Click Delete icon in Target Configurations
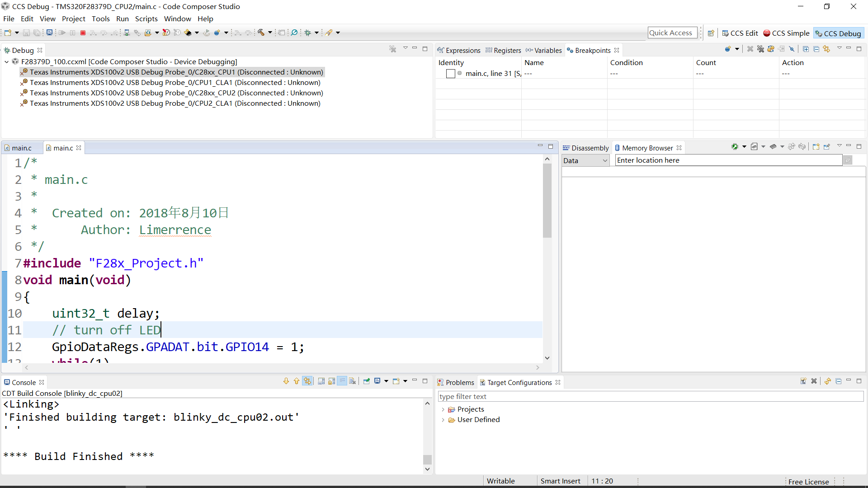The image size is (868, 488). (814, 381)
